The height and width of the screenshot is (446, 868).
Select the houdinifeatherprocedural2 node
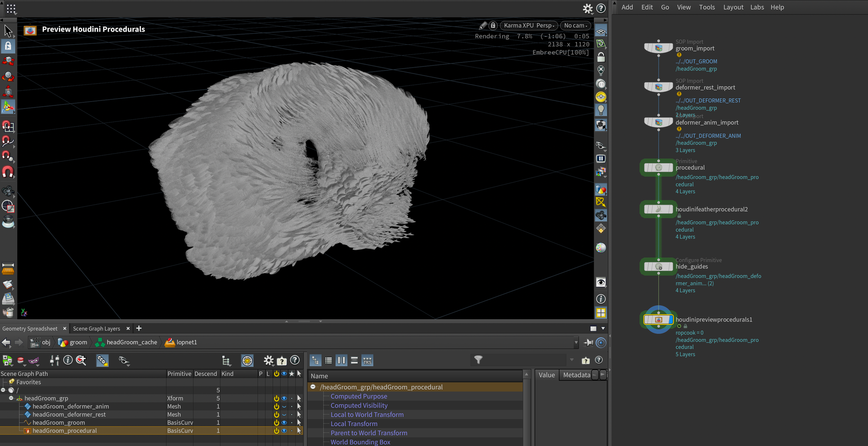[x=658, y=210]
